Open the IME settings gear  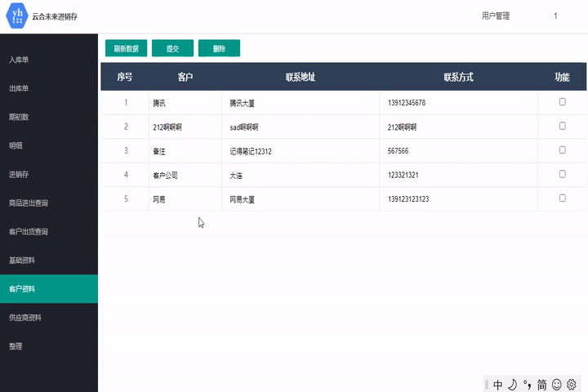tap(572, 385)
